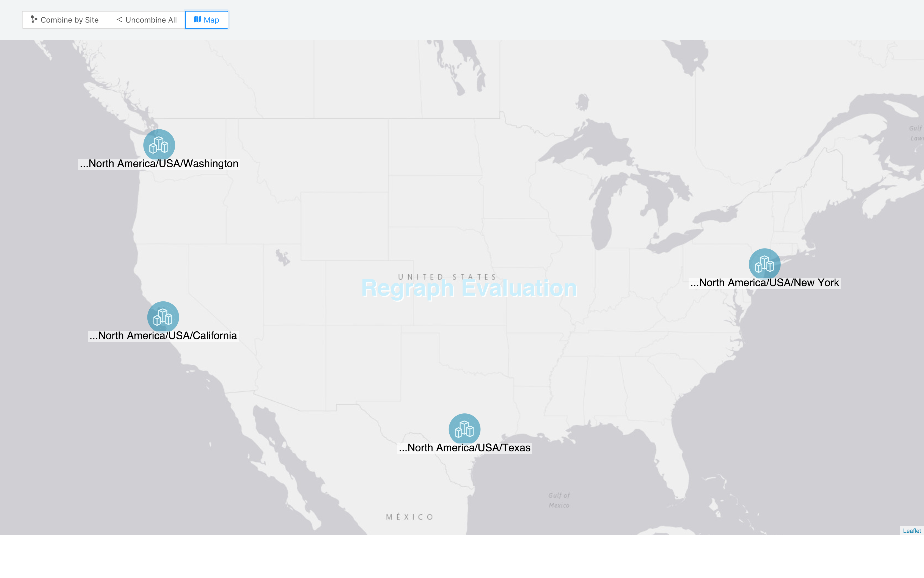Click the Uncombine All button

tap(146, 20)
